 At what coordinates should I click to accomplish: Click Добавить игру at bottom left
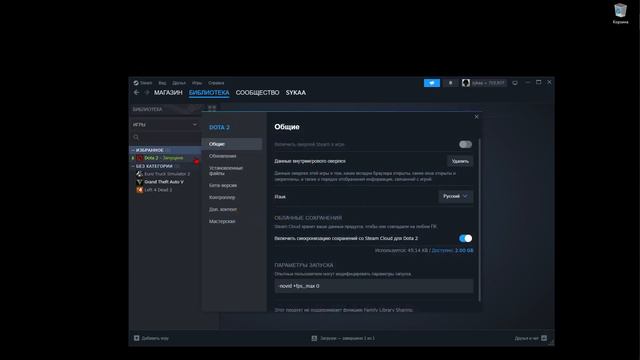point(155,338)
